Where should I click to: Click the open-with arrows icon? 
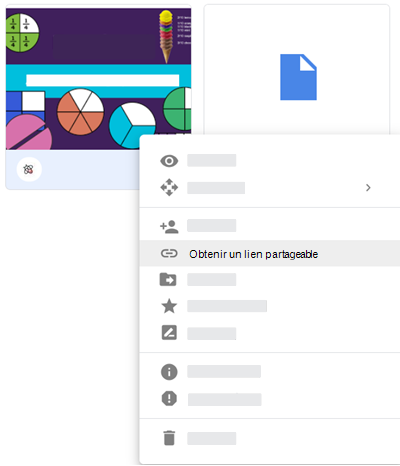pos(169,187)
